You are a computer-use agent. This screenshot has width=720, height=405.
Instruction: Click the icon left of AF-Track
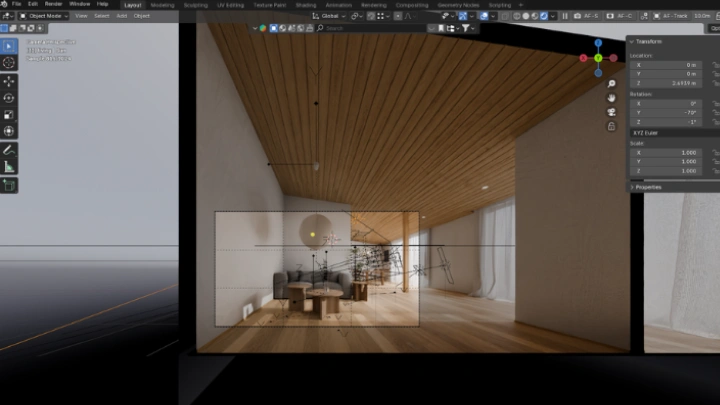point(644,16)
